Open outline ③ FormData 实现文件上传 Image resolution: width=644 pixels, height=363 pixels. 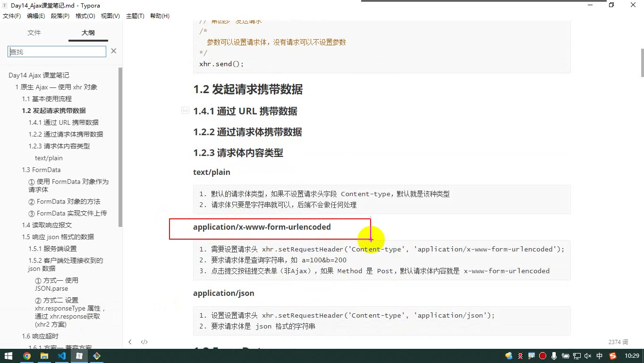(68, 213)
